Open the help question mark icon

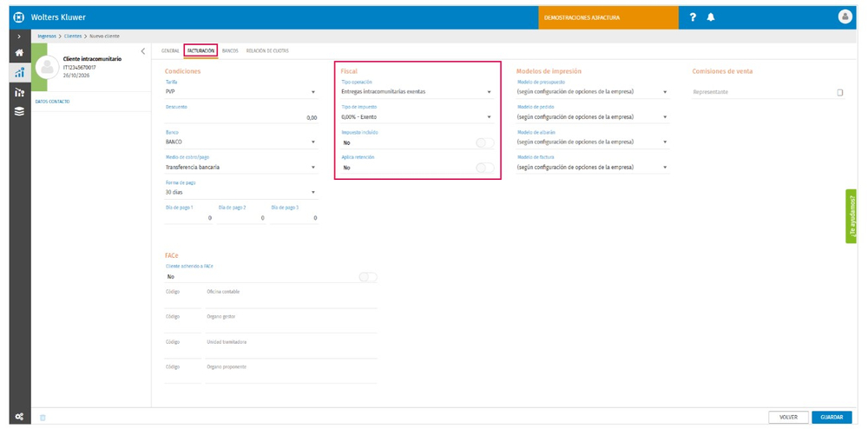pos(693,17)
